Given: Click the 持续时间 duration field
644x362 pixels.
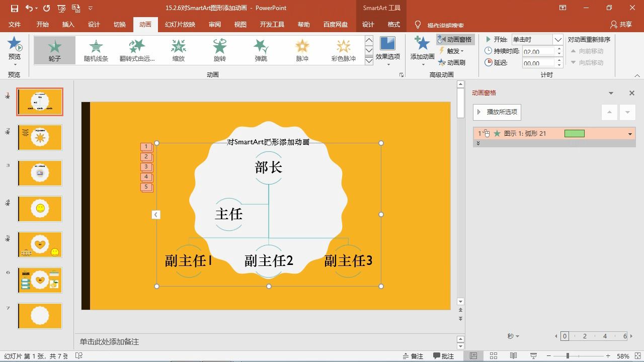Looking at the screenshot, I should click(538, 51).
